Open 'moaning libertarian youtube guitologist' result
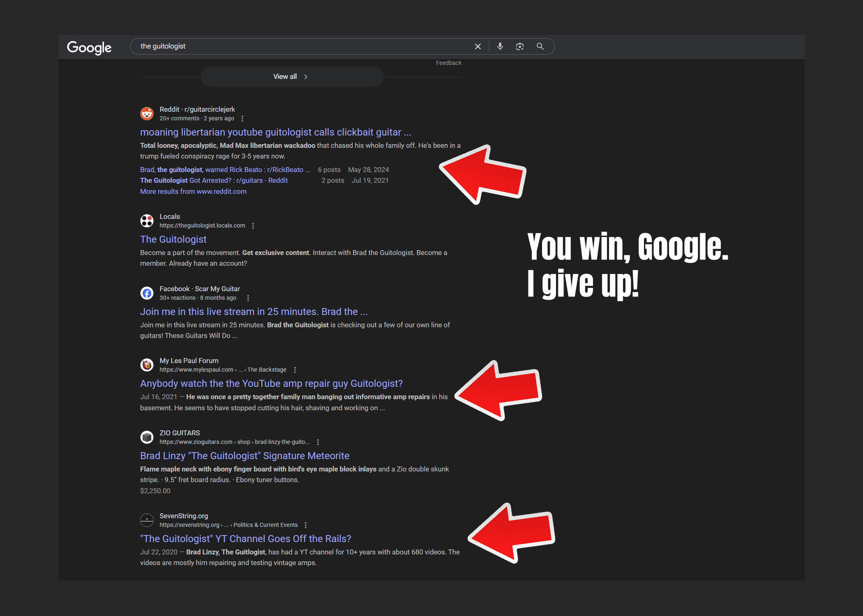This screenshot has height=616, width=863. point(275,132)
